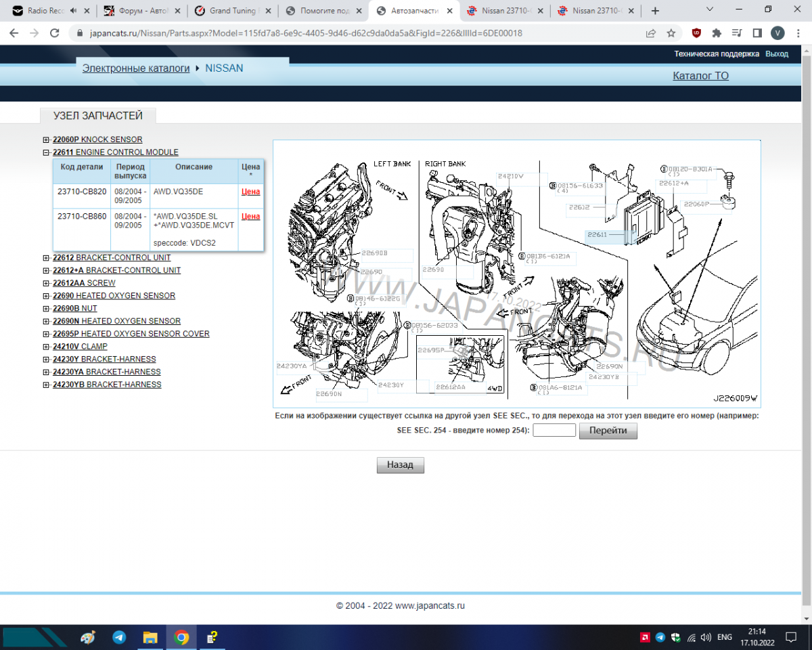Click the Выход logout link
812x650 pixels.
coord(777,53)
